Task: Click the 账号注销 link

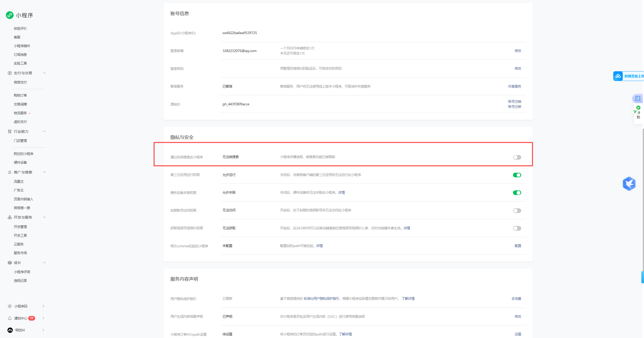Action: (x=515, y=101)
